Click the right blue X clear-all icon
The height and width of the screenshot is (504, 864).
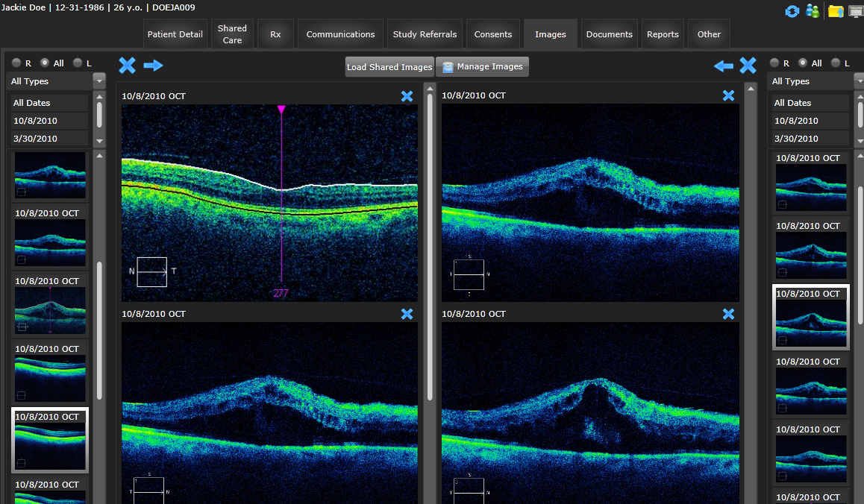click(x=748, y=65)
